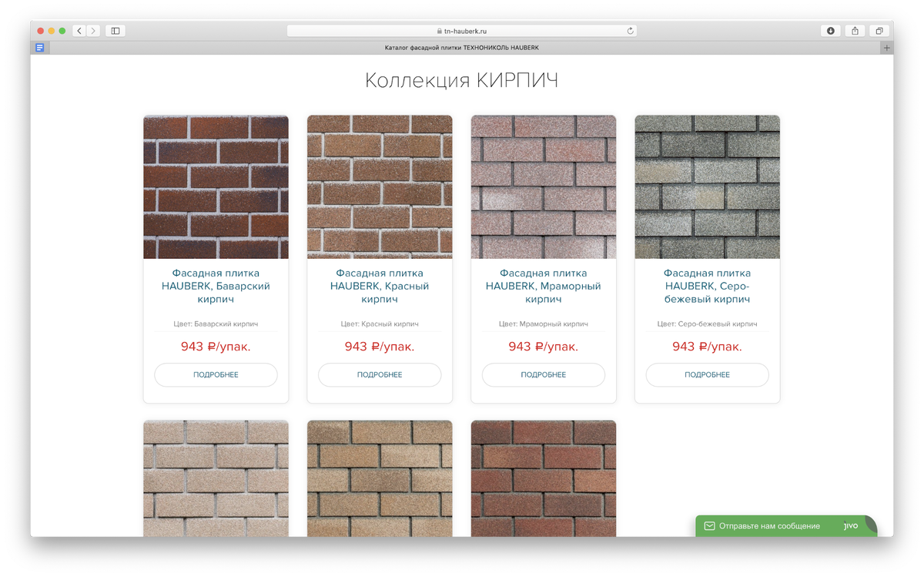Click the brown-beige brick image in second row
Image resolution: width=924 pixels, height=577 pixels.
pos(380,478)
